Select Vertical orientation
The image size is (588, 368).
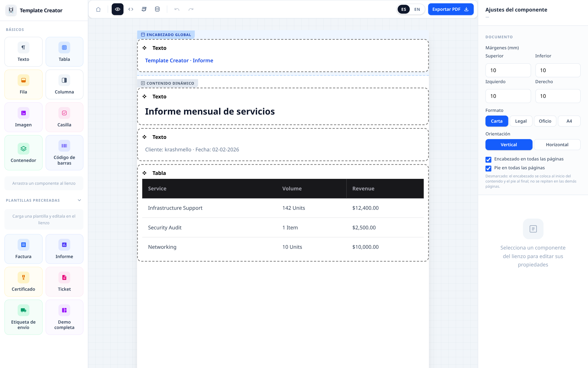click(x=509, y=145)
